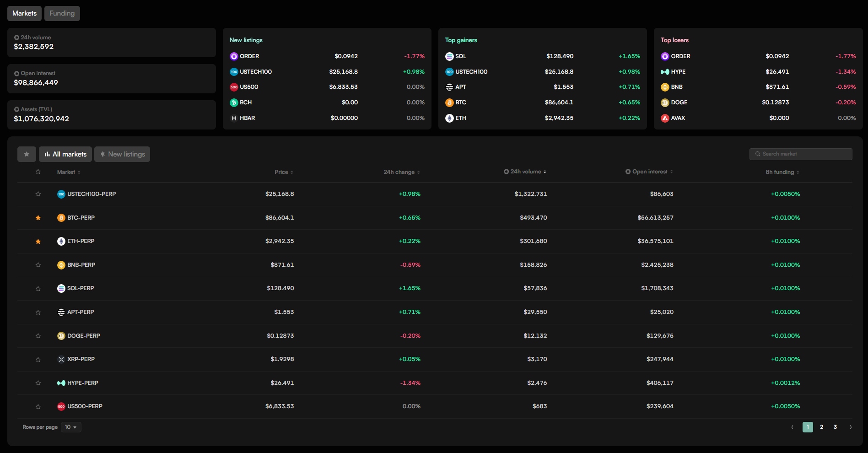Unfavorite the BTC-PERP market star
The height and width of the screenshot is (453, 868).
click(38, 218)
